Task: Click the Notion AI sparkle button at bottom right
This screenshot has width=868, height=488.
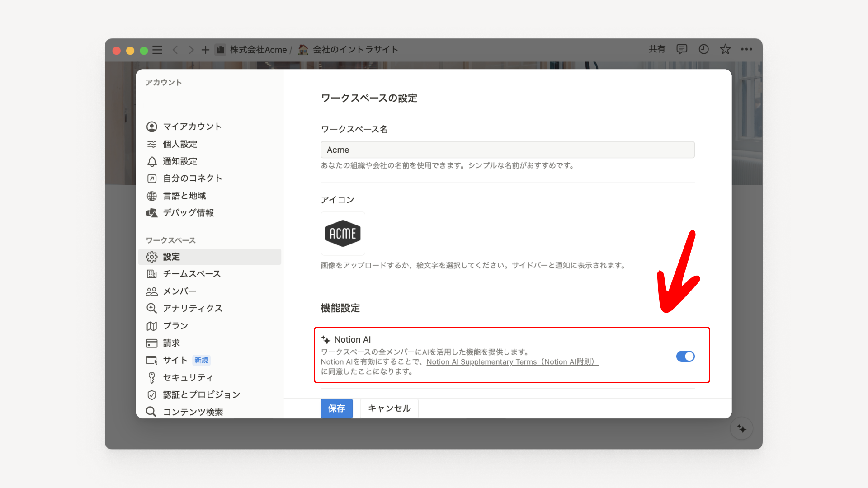Action: (741, 428)
